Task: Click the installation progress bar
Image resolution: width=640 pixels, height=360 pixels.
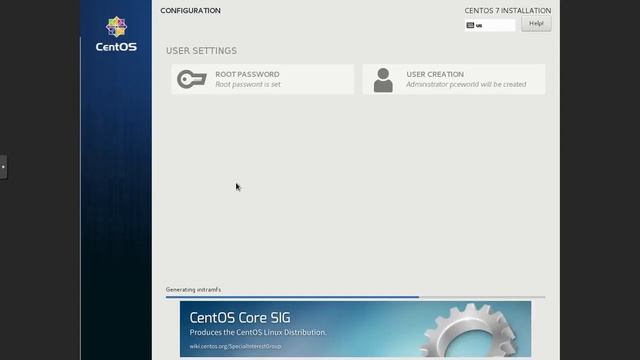Action: point(356,297)
